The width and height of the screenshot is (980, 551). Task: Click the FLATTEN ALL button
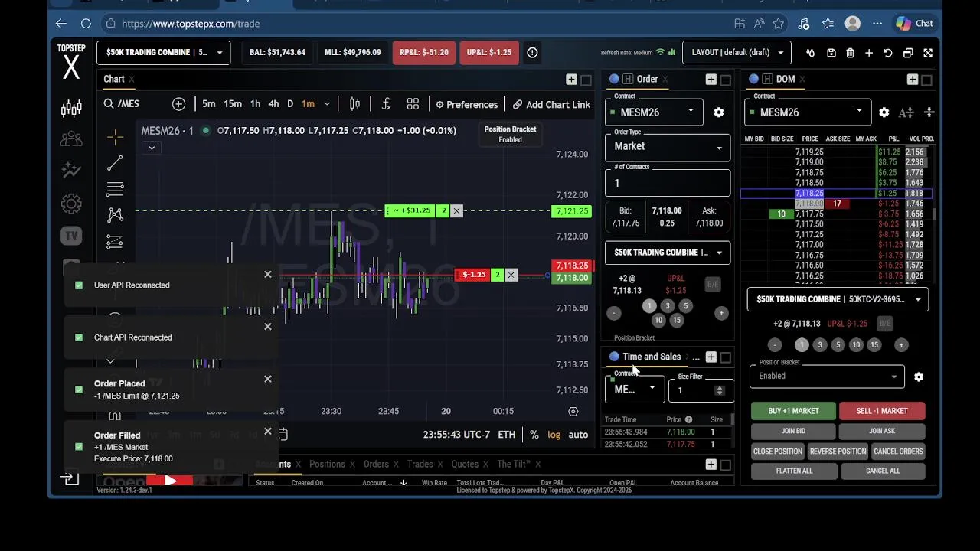coord(794,471)
